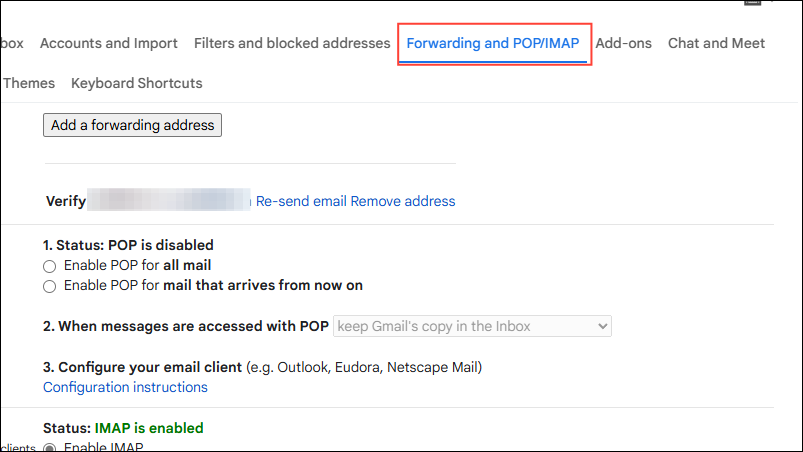Image resolution: width=803 pixels, height=452 pixels.
Task: Click the Configure your email client heading
Action: coord(150,367)
